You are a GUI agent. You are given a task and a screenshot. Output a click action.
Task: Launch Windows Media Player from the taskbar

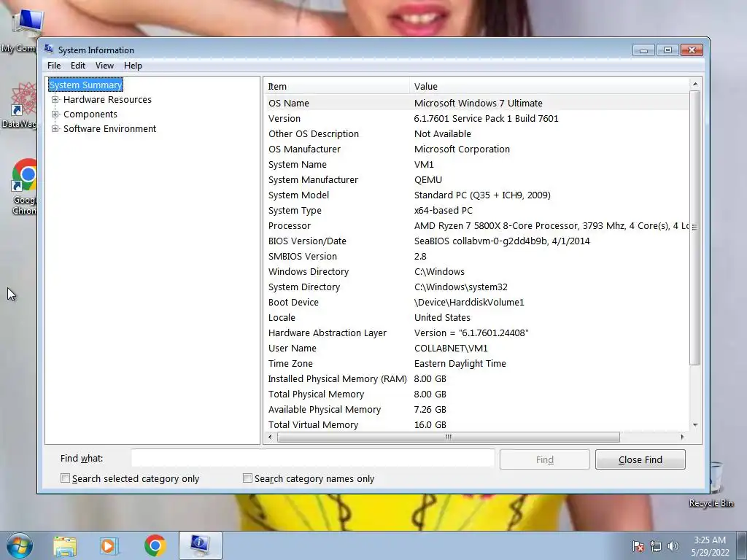point(109,545)
